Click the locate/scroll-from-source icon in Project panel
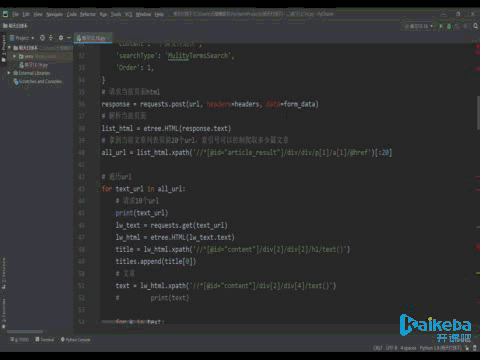480x360 pixels. [42, 38]
